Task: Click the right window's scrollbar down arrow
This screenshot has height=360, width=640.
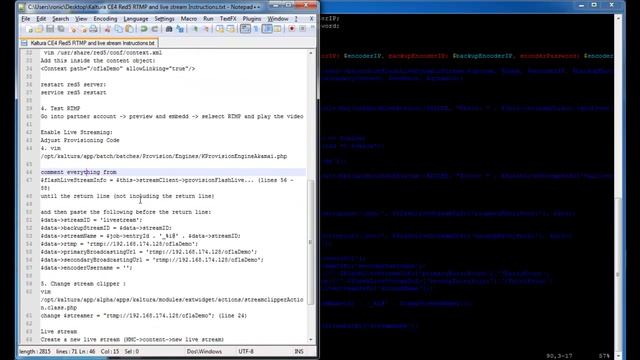Action: [x=618, y=356]
